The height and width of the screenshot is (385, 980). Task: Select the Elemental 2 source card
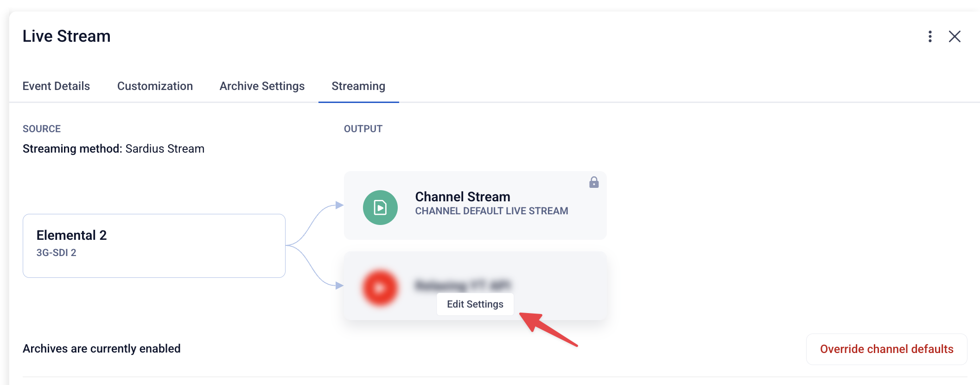pos(154,246)
